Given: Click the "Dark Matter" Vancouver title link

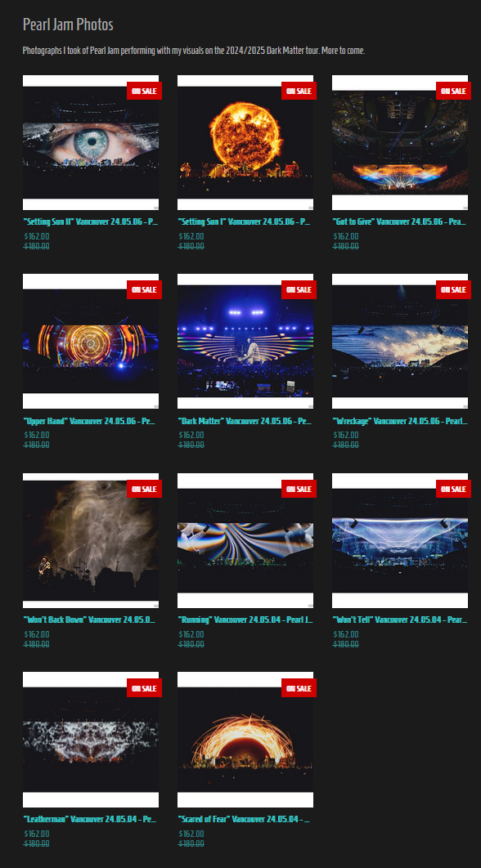Looking at the screenshot, I should (245, 421).
